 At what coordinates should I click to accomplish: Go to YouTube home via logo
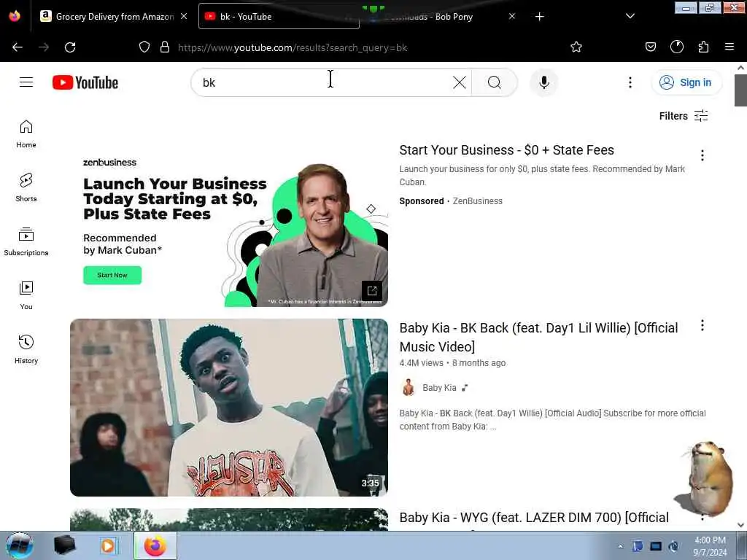click(x=85, y=82)
